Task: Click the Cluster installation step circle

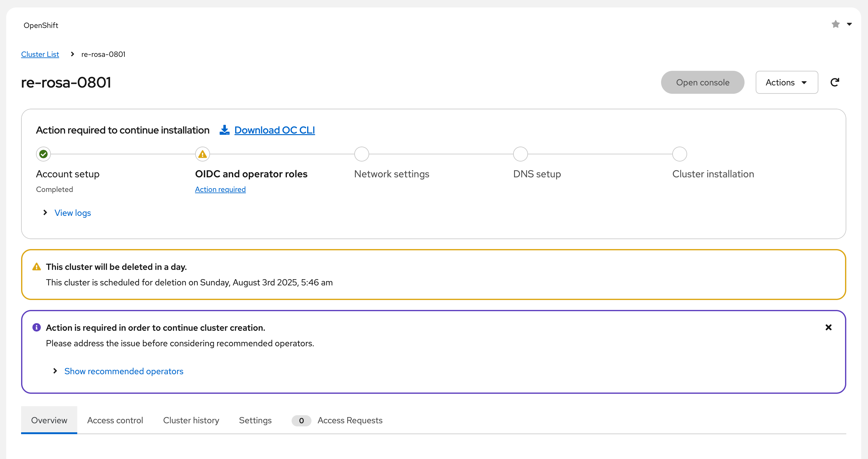Action: pos(679,154)
